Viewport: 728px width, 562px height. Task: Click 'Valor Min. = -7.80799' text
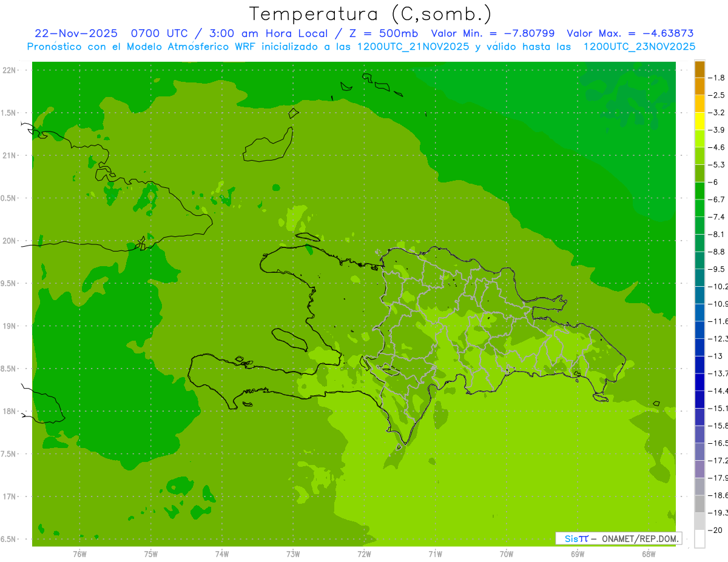pos(493,33)
